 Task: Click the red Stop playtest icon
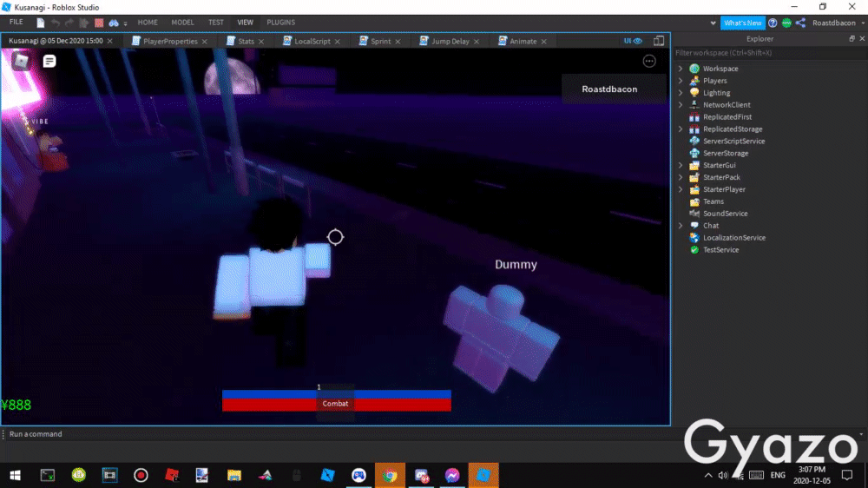click(x=99, y=23)
